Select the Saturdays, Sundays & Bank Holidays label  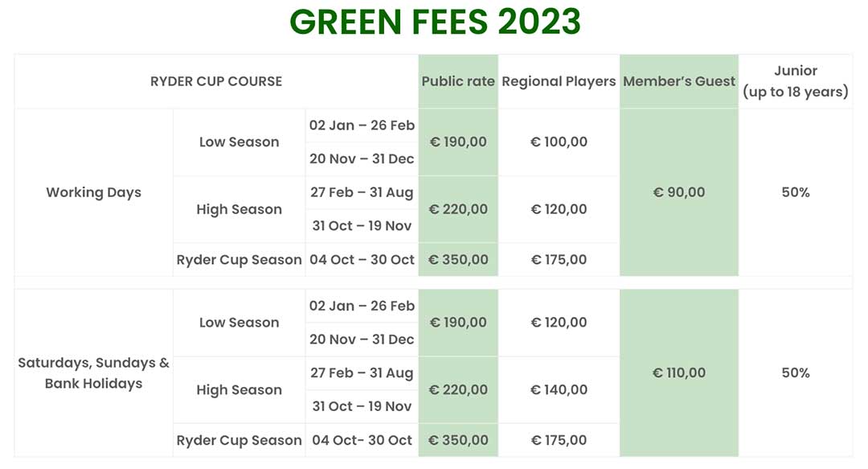pyautogui.click(x=93, y=373)
